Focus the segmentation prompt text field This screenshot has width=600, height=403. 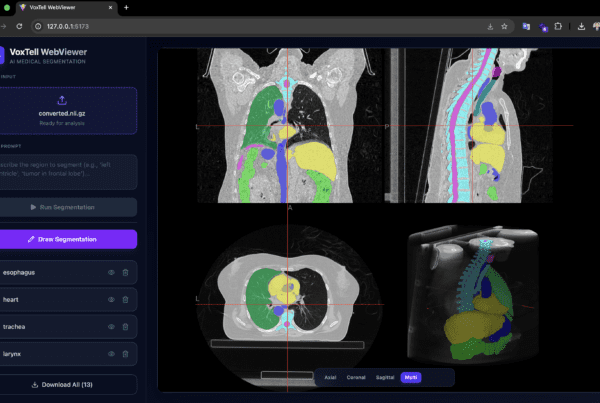pos(68,171)
